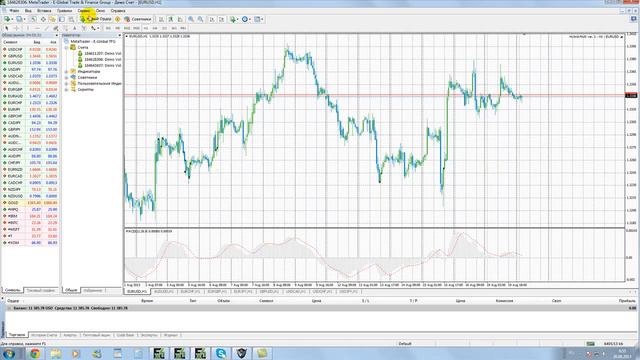Select the H1 timeframe button

pyautogui.click(x=146, y=28)
